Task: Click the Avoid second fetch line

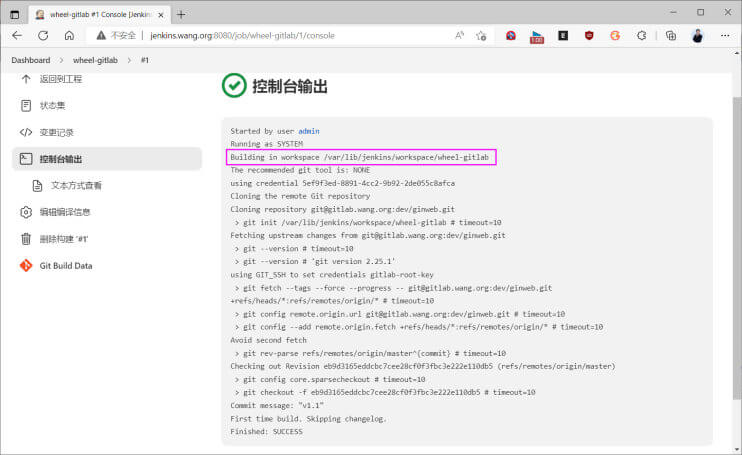Action: tap(268, 340)
